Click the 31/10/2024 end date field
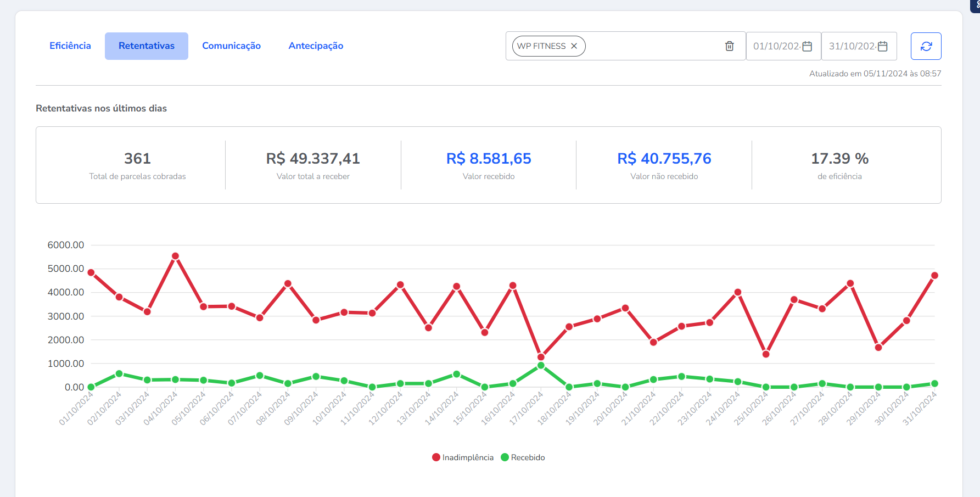The width and height of the screenshot is (980, 497). 852,46
